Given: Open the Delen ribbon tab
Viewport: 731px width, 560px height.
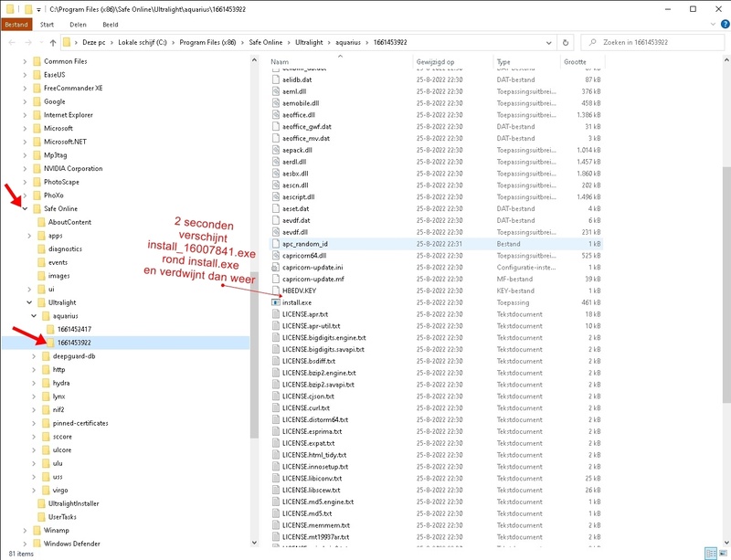Looking at the screenshot, I should coord(78,25).
